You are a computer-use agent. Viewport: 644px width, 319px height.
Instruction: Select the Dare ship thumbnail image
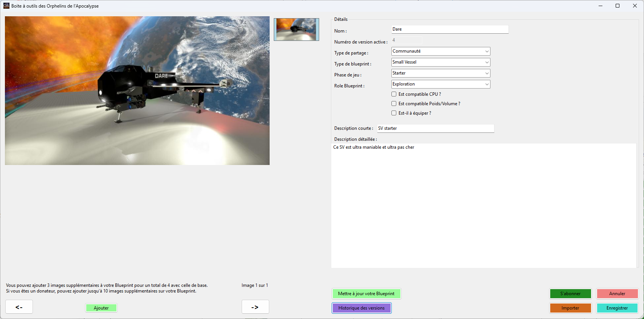coord(296,30)
